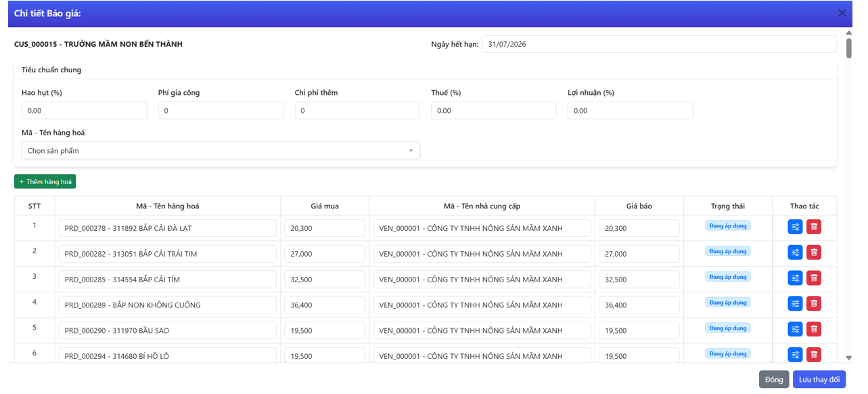Open settings icon for BẮP CẢI TRÁI TIM row
The height and width of the screenshot is (394, 868).
(795, 253)
